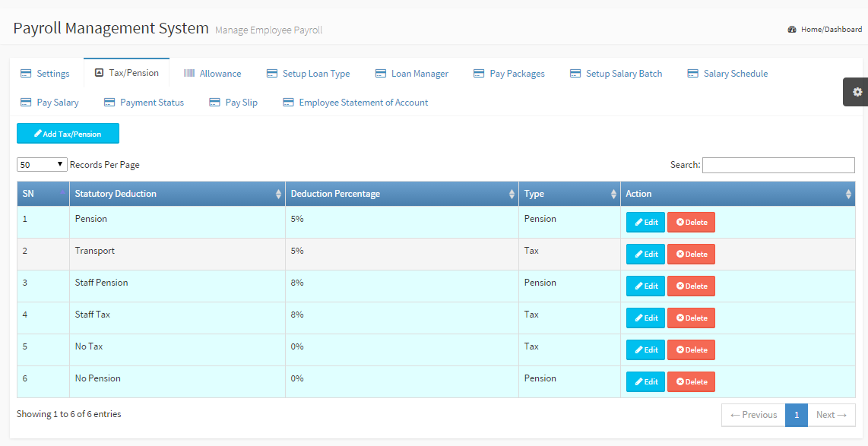Delete the Transport deduction row
The width and height of the screenshot is (868, 446).
tap(691, 255)
